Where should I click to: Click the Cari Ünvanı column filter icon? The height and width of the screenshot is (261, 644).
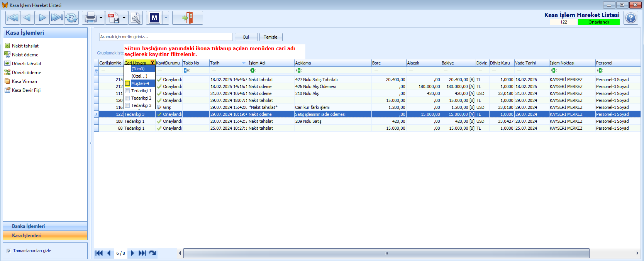(x=153, y=63)
